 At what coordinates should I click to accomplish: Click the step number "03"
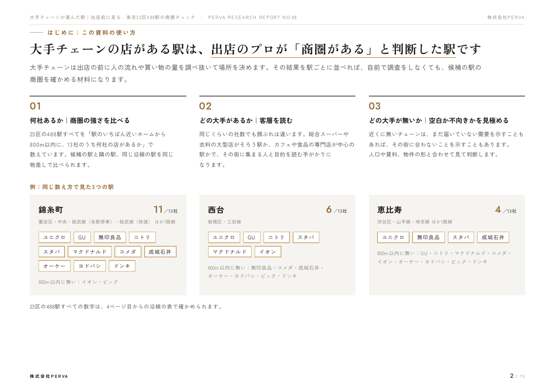click(x=375, y=106)
